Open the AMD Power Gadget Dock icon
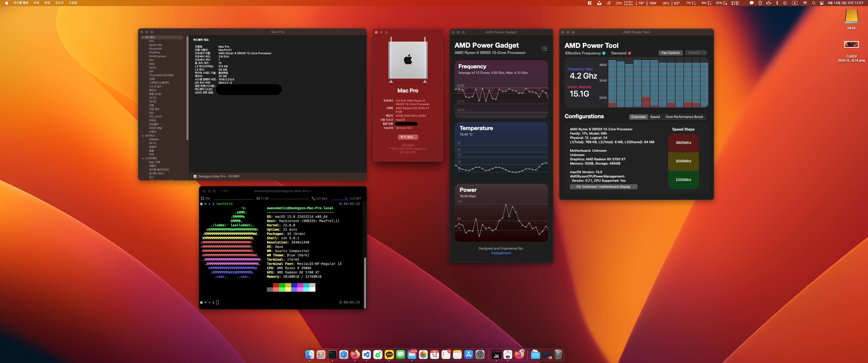This screenshot has width=868, height=363. point(496,354)
